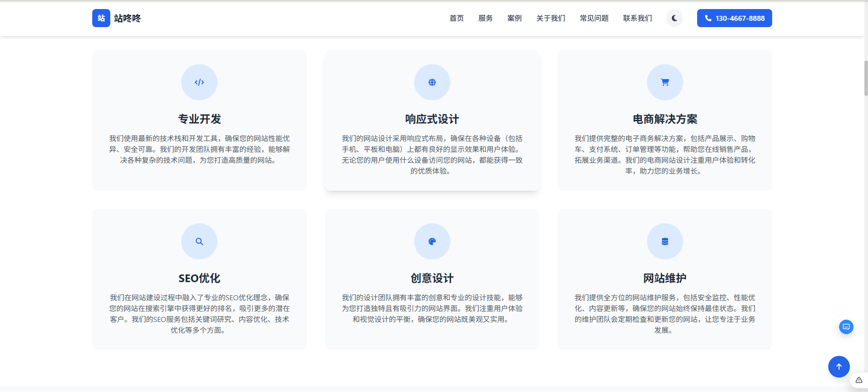Toggle dark mode with moon icon
Image resolution: width=868 pixels, height=392 pixels.
pos(674,18)
